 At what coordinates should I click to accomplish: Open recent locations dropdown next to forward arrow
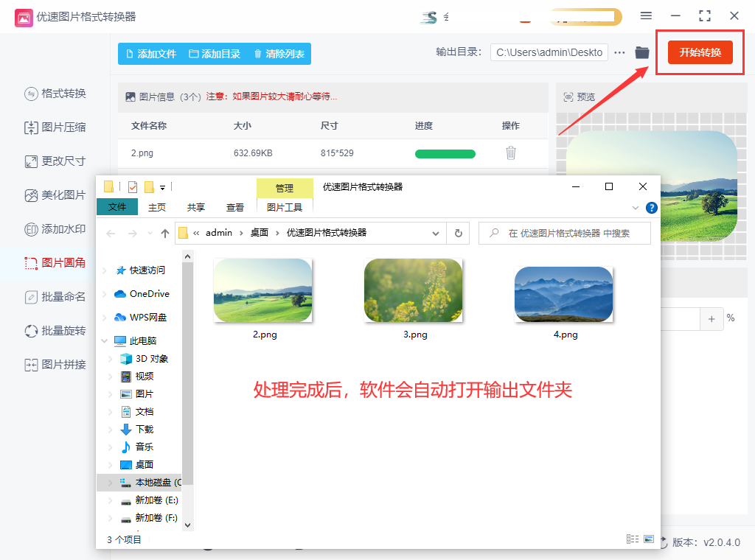pyautogui.click(x=150, y=234)
